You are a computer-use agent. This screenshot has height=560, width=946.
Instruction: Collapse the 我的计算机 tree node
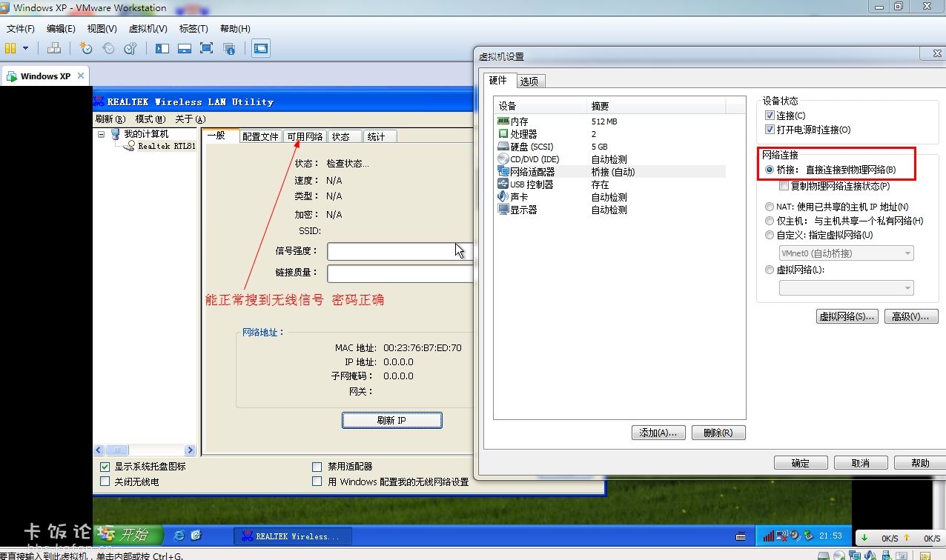coord(102,134)
